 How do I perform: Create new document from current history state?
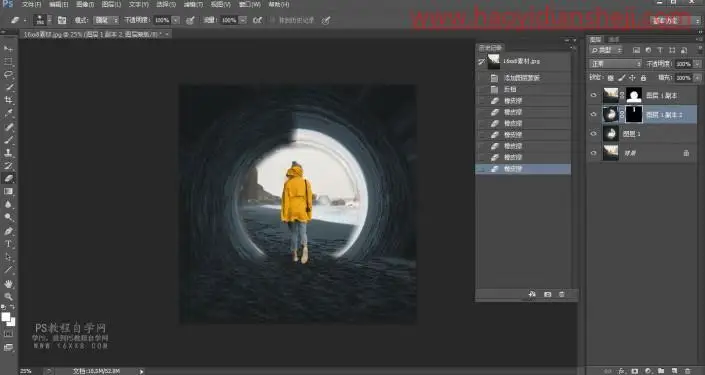pos(532,294)
